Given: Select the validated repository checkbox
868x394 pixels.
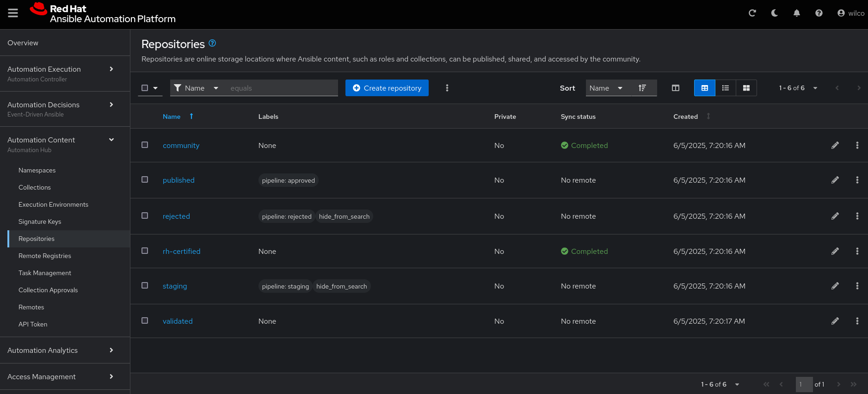Looking at the screenshot, I should pyautogui.click(x=145, y=320).
